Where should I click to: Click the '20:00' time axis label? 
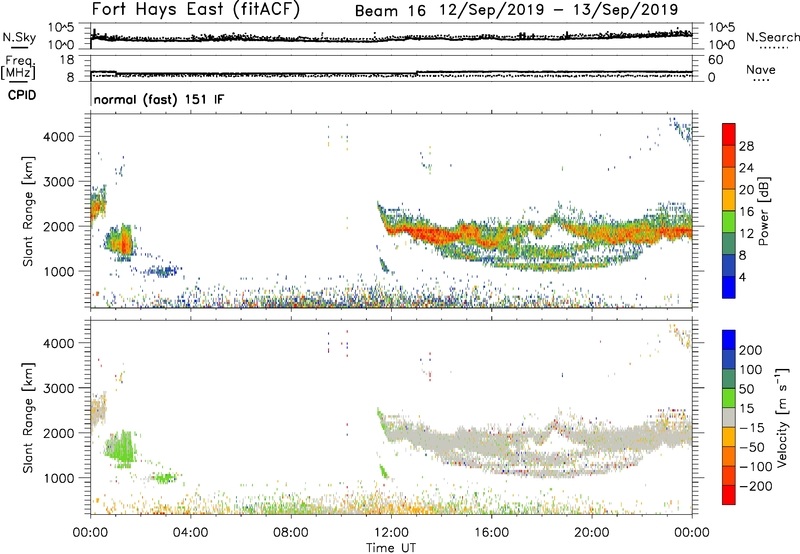coord(592,533)
